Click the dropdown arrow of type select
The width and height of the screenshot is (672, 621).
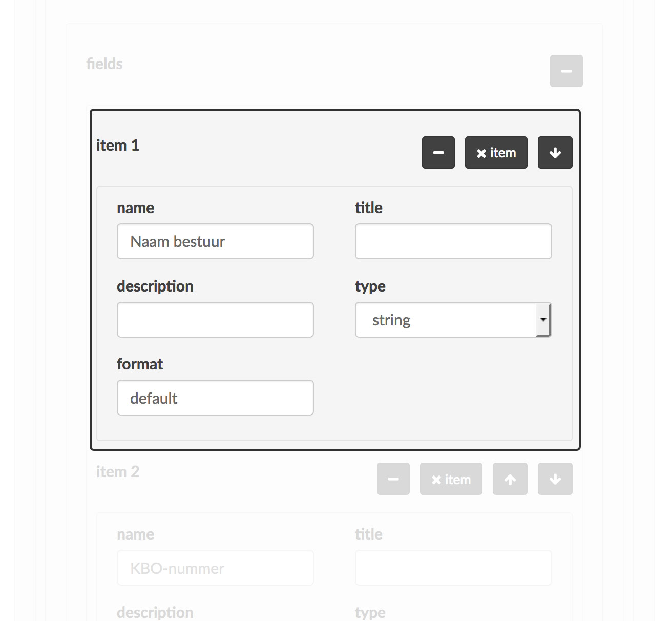click(x=543, y=320)
